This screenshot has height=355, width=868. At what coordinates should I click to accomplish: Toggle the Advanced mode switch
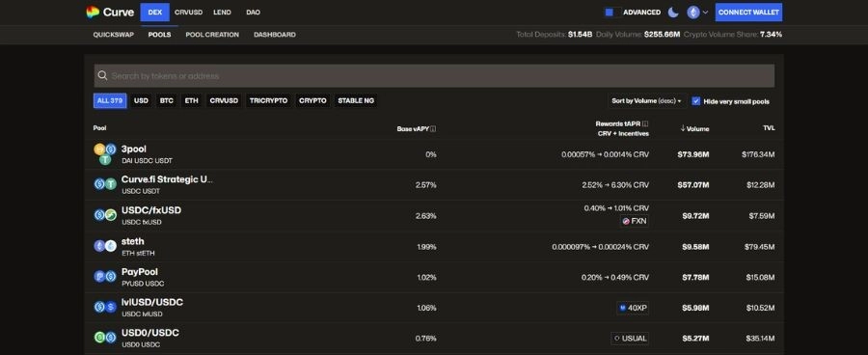point(612,13)
